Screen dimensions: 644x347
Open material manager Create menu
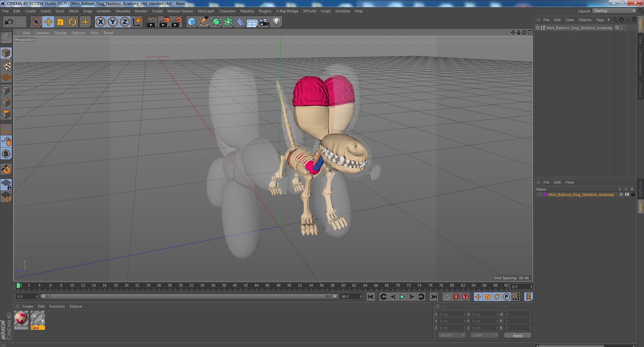[x=28, y=306]
